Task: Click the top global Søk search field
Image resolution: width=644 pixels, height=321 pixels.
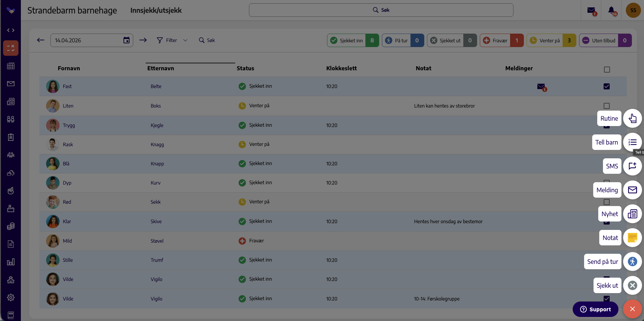Action: pos(381,10)
